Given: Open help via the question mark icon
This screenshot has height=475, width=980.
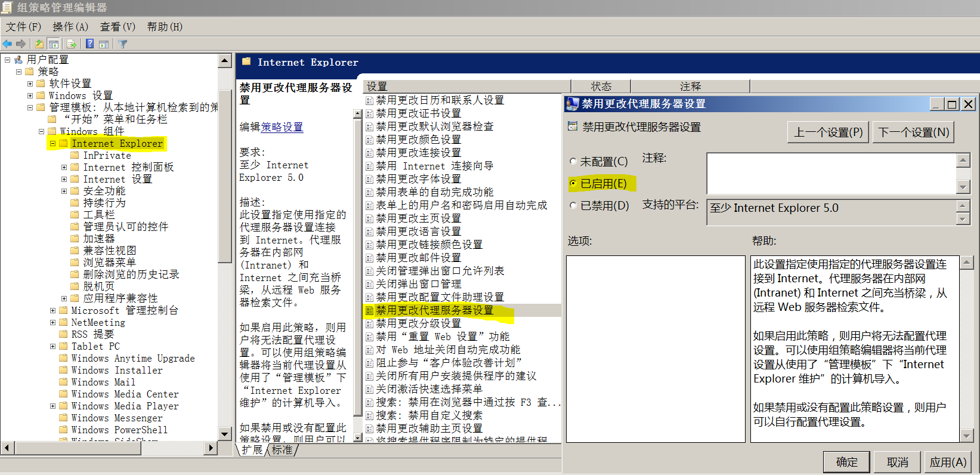Looking at the screenshot, I should point(89,44).
